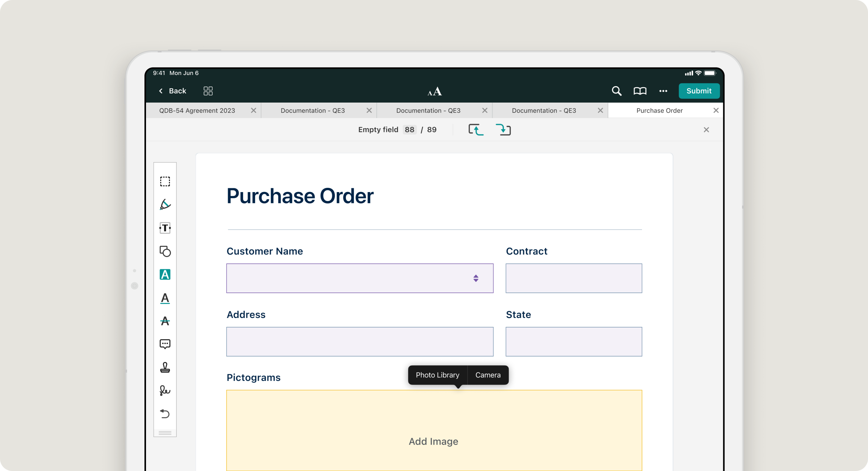
Task: Go Back to previous screen
Action: pos(172,91)
